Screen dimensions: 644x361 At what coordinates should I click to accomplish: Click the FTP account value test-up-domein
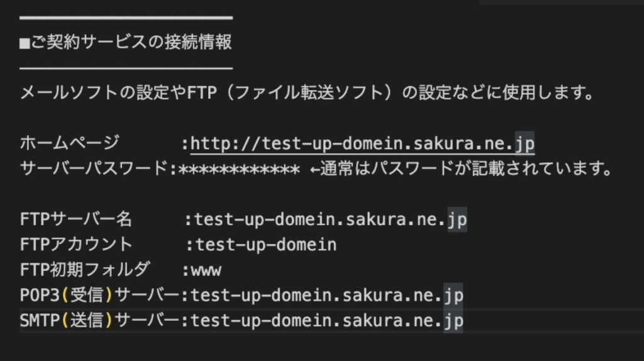(265, 245)
